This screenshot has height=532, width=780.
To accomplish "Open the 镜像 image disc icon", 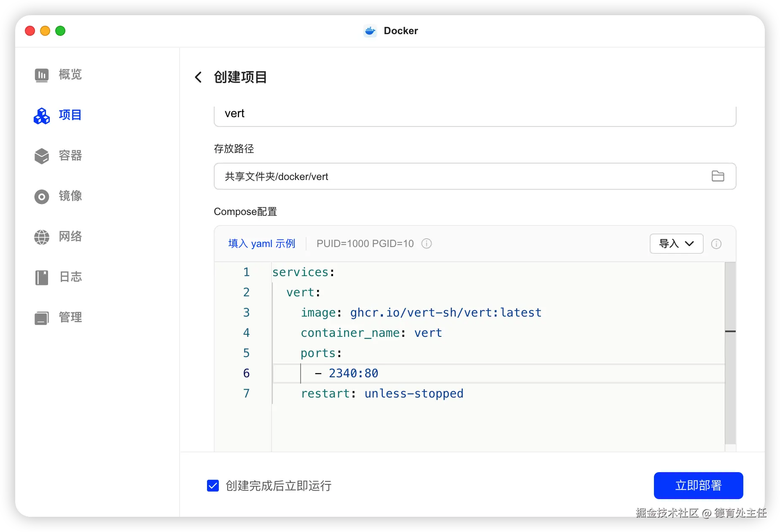I will pyautogui.click(x=41, y=196).
